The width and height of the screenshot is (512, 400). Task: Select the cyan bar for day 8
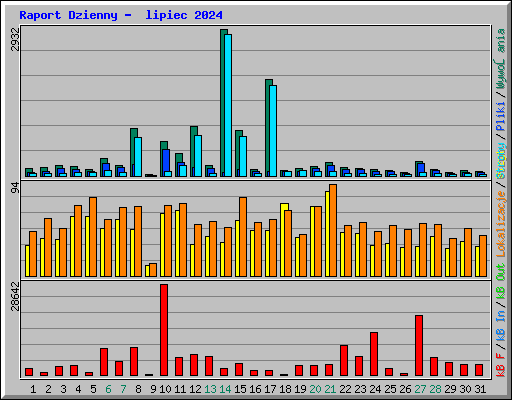click(138, 157)
